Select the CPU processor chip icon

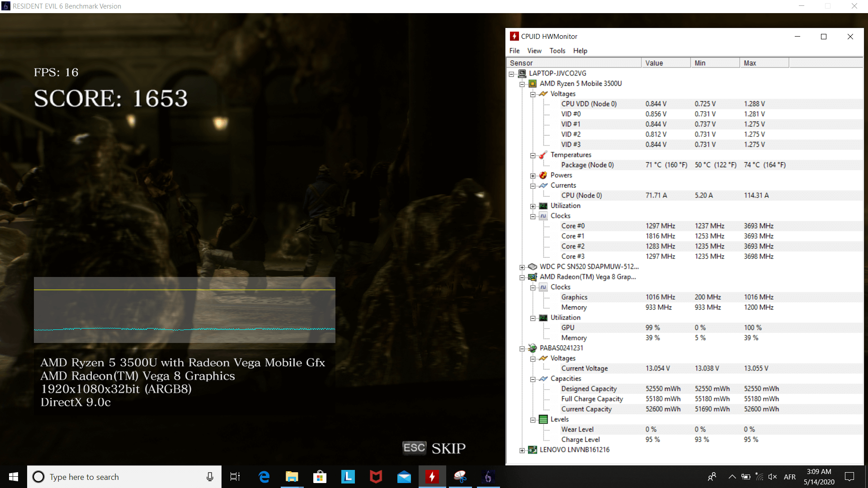click(x=533, y=84)
